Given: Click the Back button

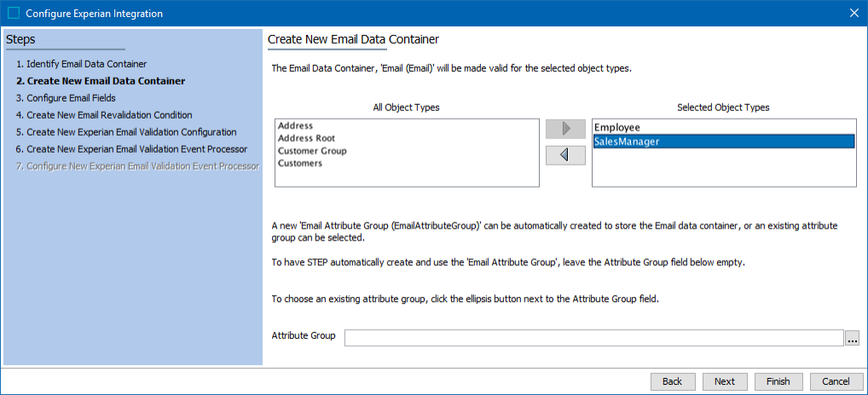Looking at the screenshot, I should 672,381.
